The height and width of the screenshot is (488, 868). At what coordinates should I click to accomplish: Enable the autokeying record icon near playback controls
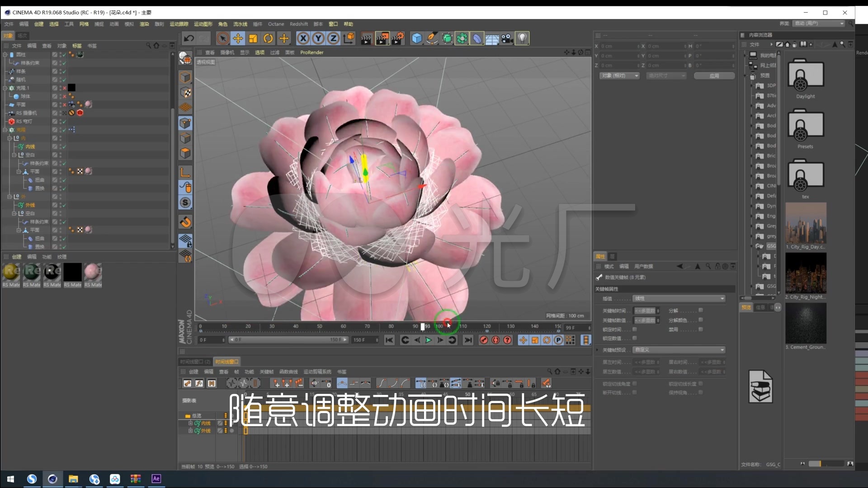click(x=484, y=340)
